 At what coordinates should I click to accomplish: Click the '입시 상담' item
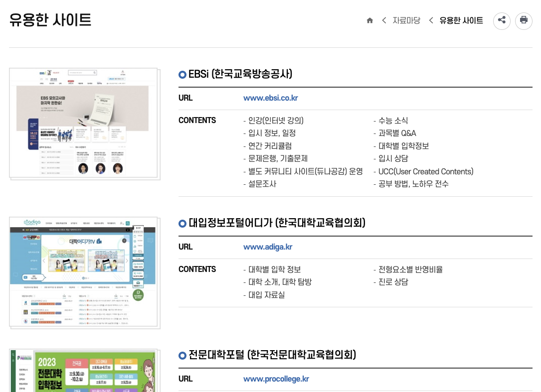pyautogui.click(x=390, y=158)
